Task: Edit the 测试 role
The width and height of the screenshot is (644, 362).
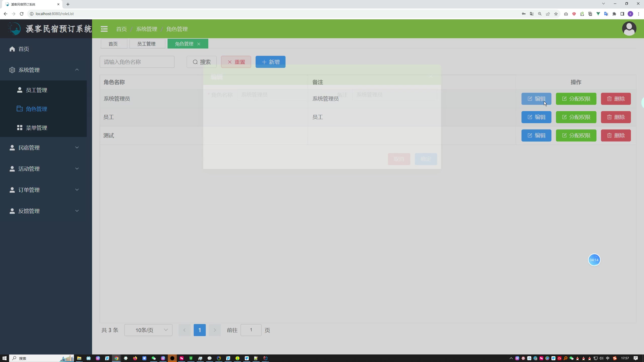Action: pyautogui.click(x=536, y=135)
